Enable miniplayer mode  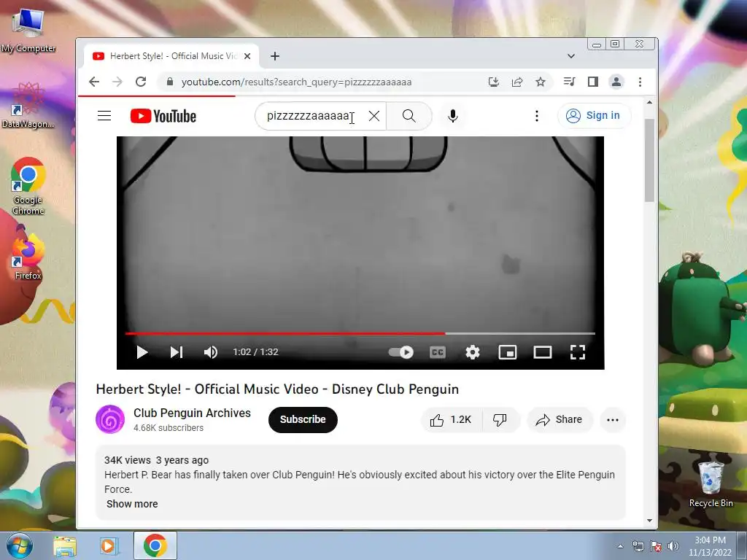[x=508, y=352]
